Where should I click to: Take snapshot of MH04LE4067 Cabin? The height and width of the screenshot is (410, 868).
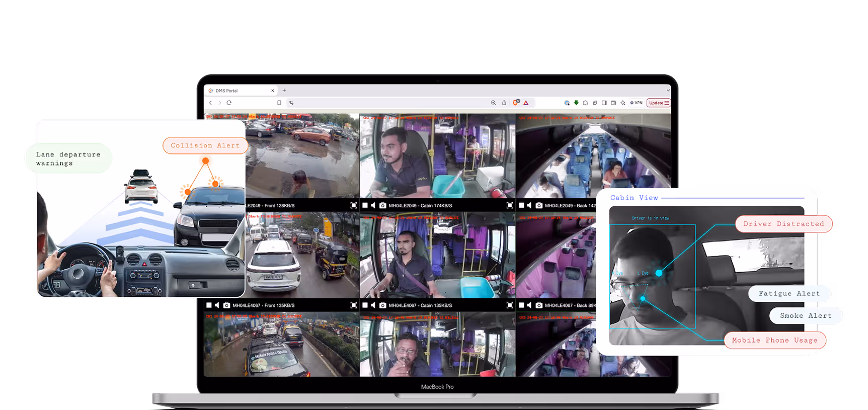point(383,305)
